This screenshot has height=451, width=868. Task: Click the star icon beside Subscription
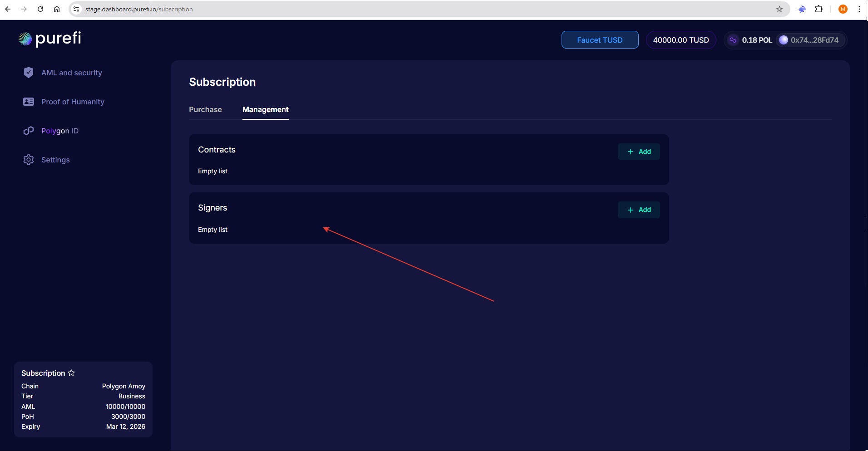(x=71, y=373)
